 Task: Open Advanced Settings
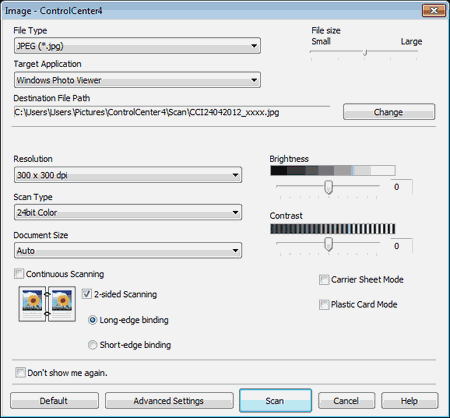[169, 401]
